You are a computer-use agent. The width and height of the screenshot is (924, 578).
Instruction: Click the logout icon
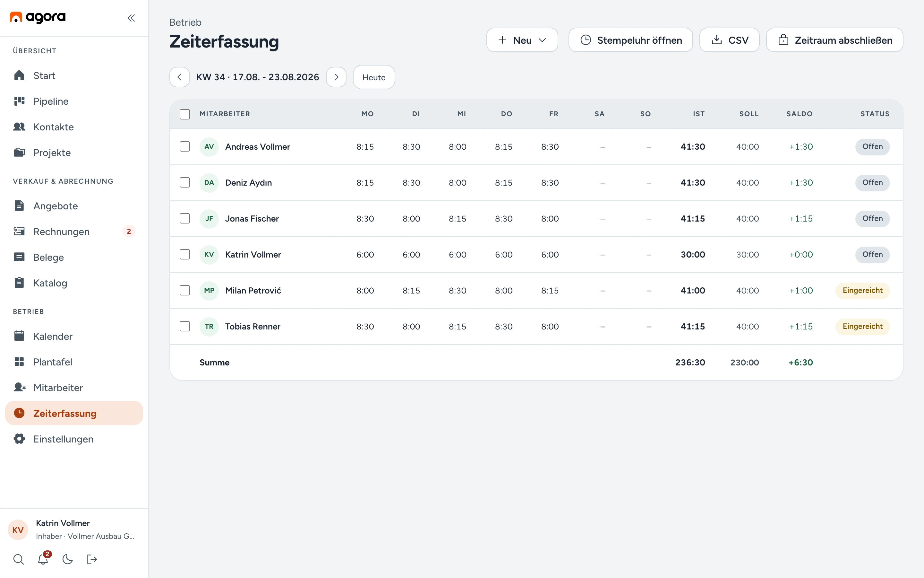92,559
